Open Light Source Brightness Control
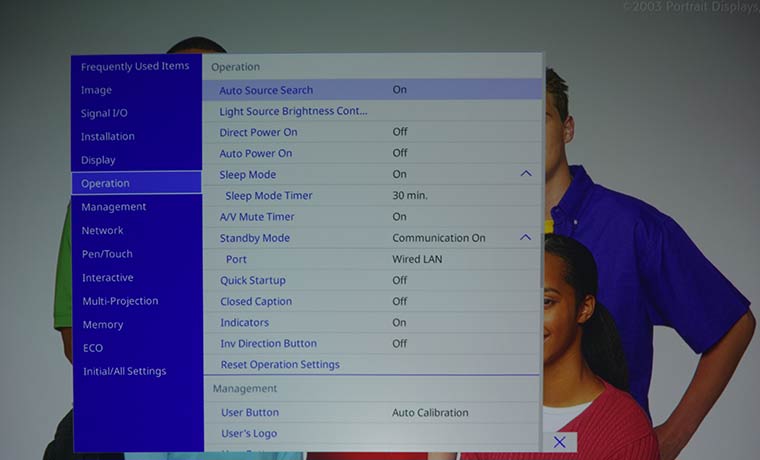The height and width of the screenshot is (460, 760). [x=372, y=111]
